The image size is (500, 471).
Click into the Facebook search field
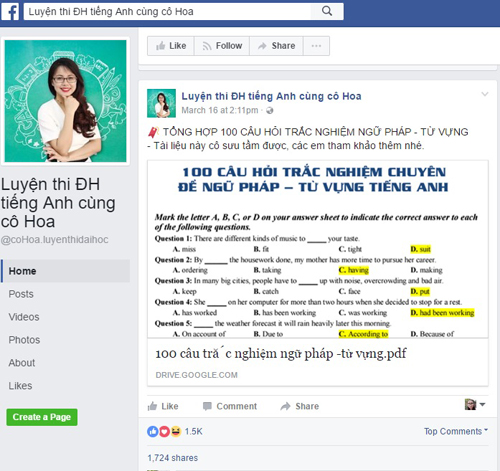(x=168, y=12)
